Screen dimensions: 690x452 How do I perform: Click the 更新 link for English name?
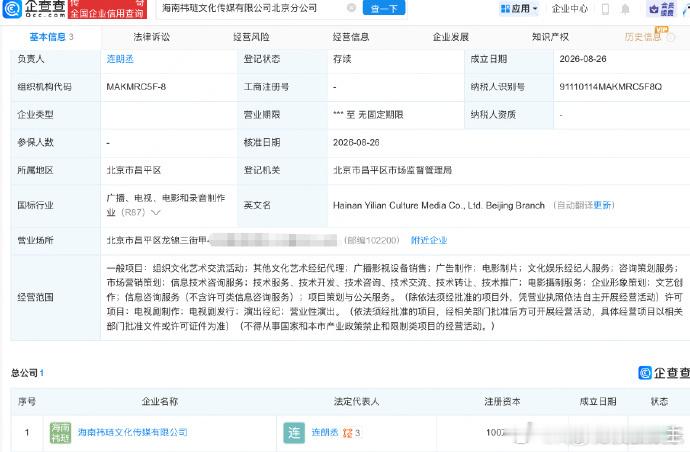[x=602, y=205]
